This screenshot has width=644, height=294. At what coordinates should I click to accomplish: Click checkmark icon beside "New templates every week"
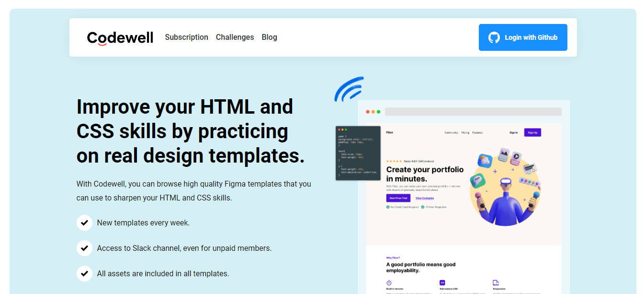(84, 223)
